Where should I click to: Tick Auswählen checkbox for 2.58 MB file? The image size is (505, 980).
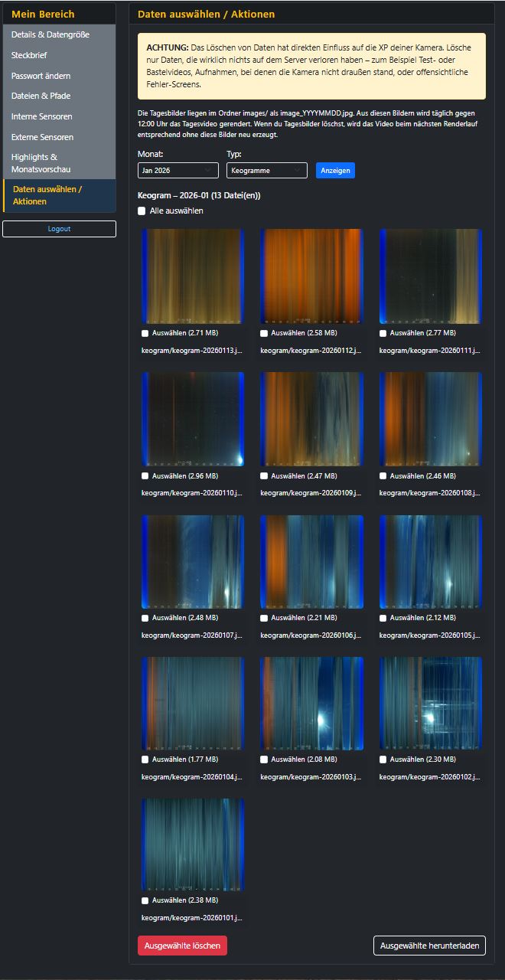(264, 334)
